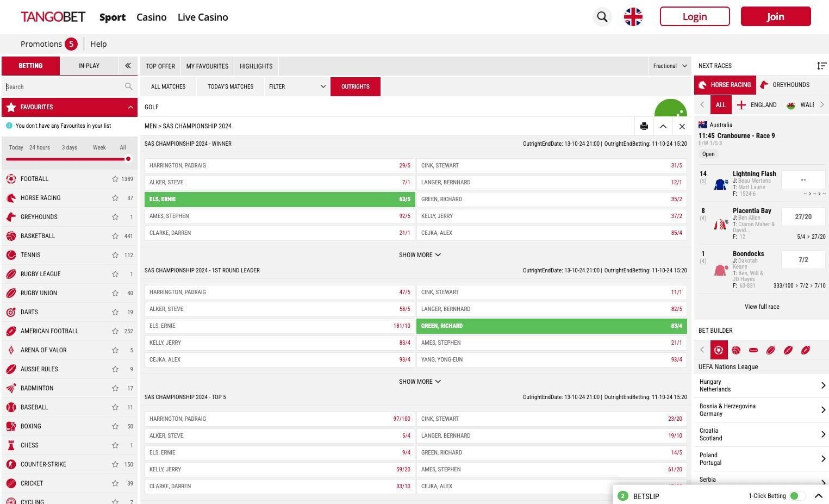
Task: Click the Favourites star header icon
Action: (11, 107)
